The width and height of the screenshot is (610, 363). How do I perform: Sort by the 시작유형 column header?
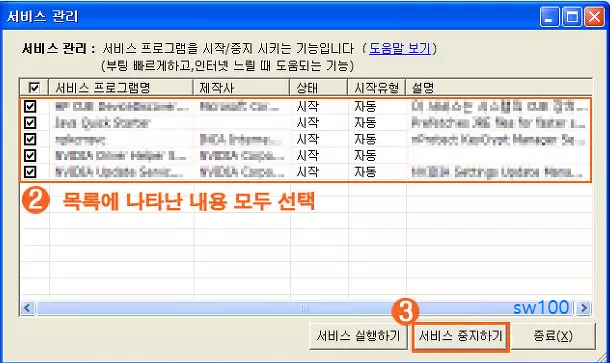coord(377,88)
